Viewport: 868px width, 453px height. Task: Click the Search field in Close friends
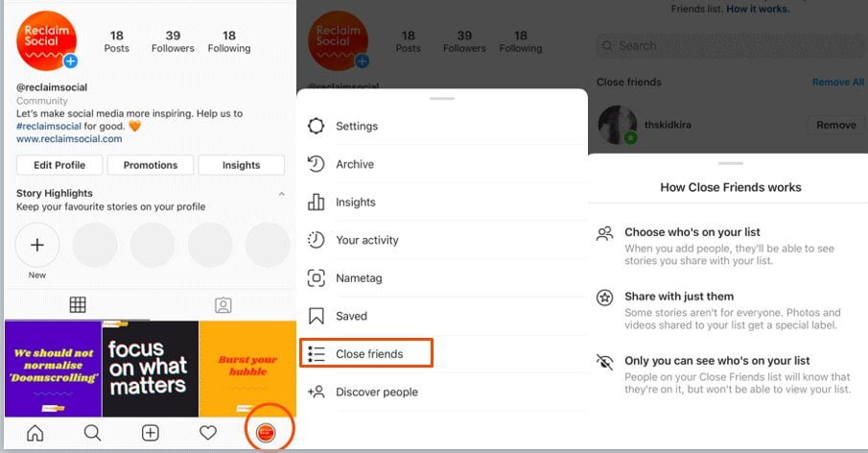(x=729, y=46)
